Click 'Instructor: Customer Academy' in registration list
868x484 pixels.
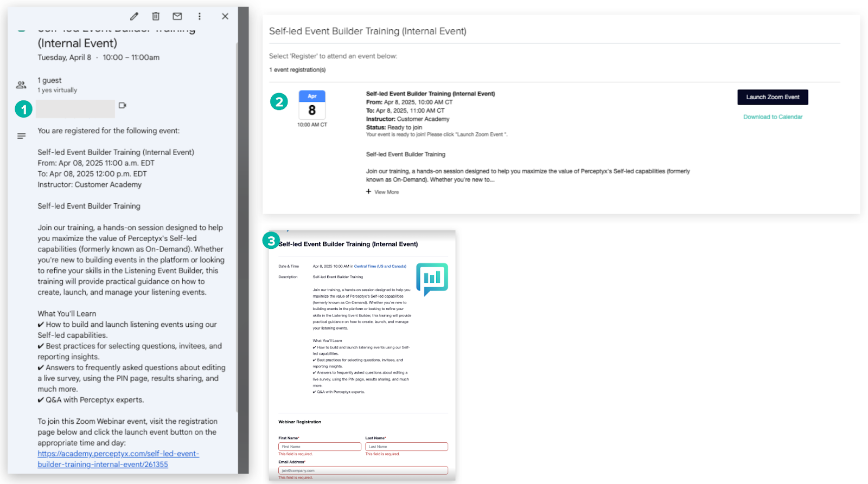click(x=407, y=119)
